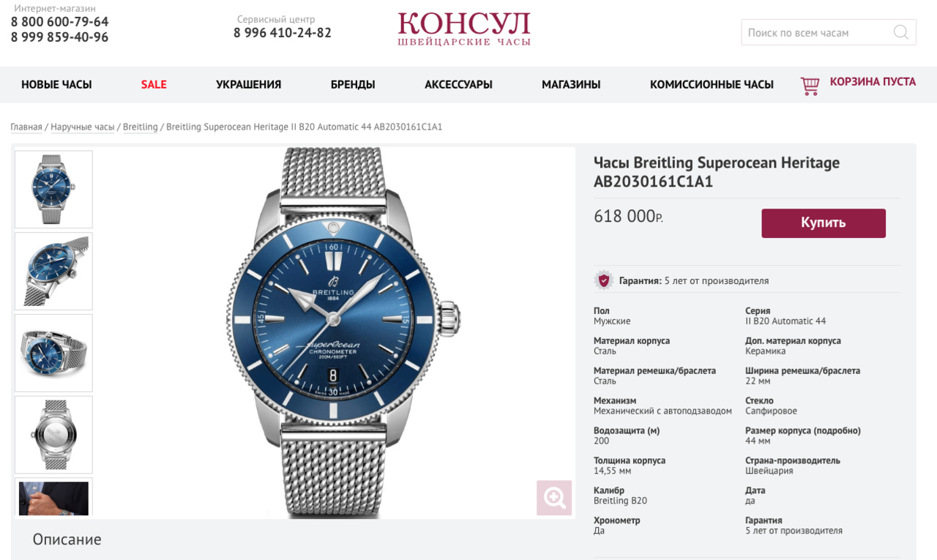Screen dimensions: 937x560
Task: Open the SALE menu item
Action: pyautogui.click(x=154, y=84)
